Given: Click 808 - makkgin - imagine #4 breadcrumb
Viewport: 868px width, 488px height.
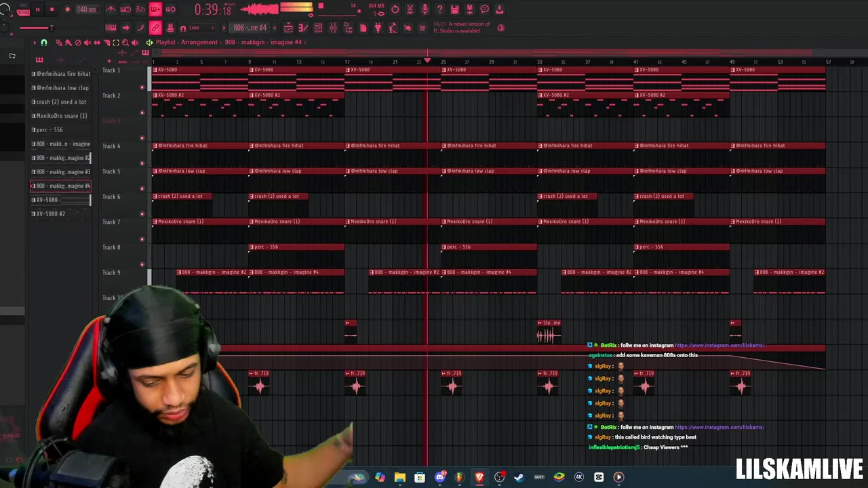Looking at the screenshot, I should pos(263,42).
